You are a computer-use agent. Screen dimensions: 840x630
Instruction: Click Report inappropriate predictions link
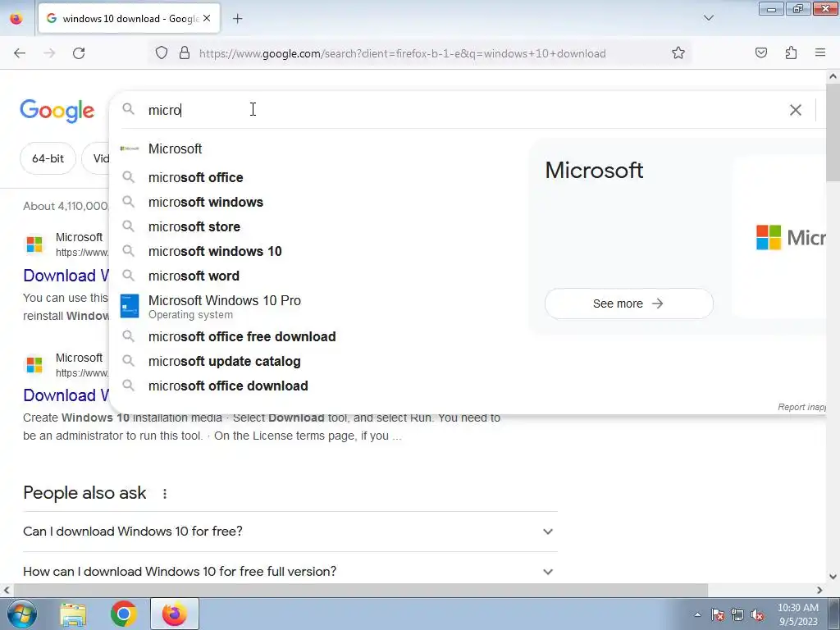801,407
